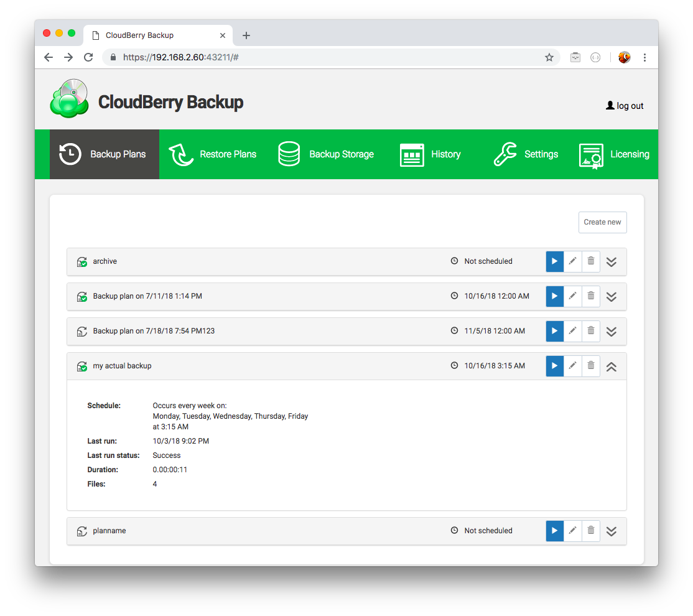Edit the planname plan
The width and height of the screenshot is (693, 616).
click(x=573, y=531)
